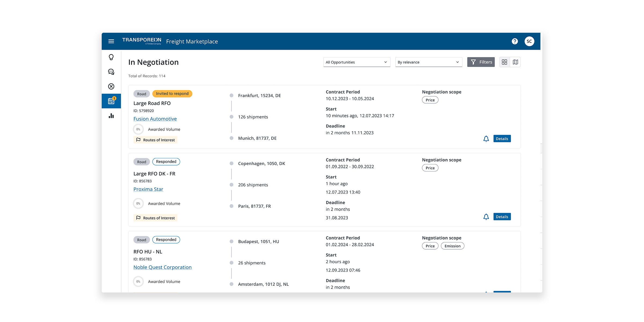Click bell icon on Large Road RFO
This screenshot has height=322, width=644.
(x=486, y=139)
